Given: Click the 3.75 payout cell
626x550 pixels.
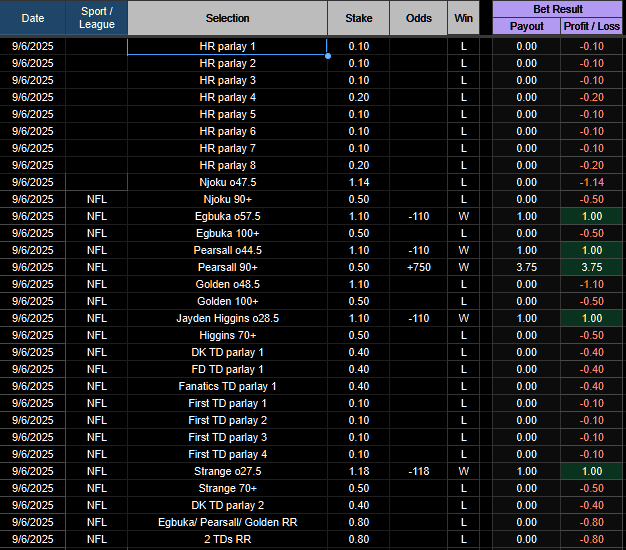Looking at the screenshot, I should (x=527, y=267).
